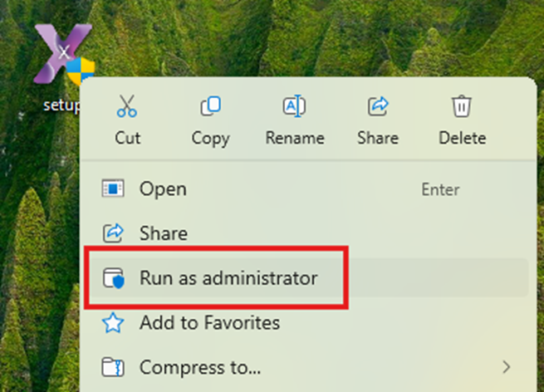Viewport: 544px width, 392px height.
Task: Click the Delete text label
Action: (x=462, y=138)
